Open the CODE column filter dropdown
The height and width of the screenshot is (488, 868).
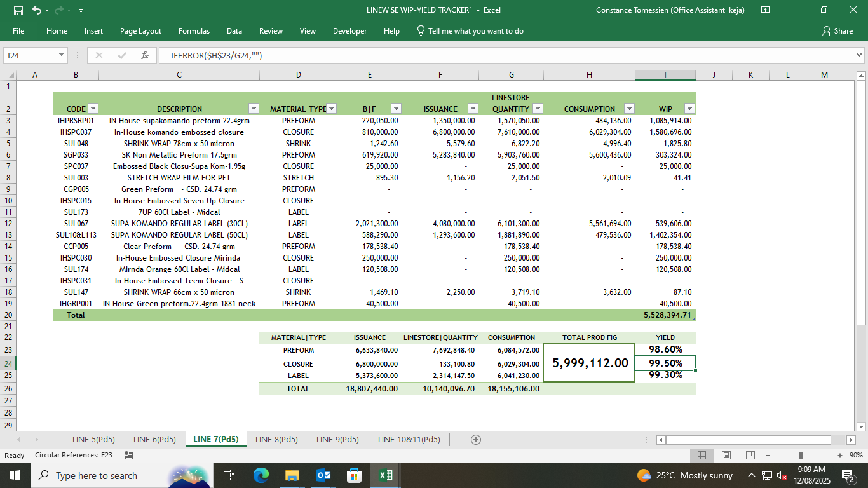pos(93,109)
